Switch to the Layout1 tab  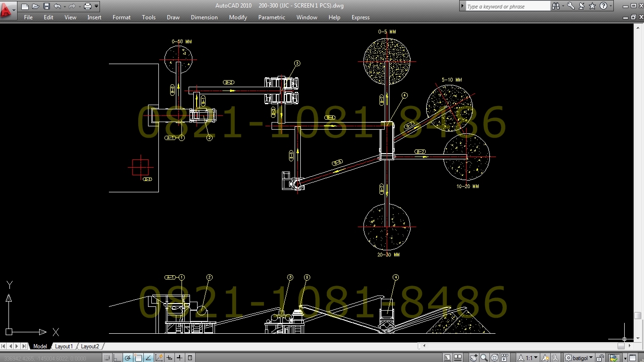tap(64, 346)
